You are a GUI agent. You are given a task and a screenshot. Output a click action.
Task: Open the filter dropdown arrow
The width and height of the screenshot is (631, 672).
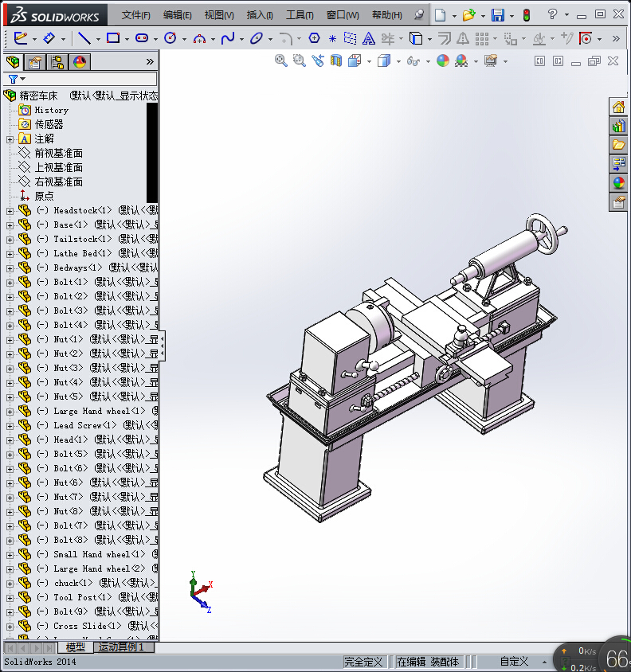pos(23,79)
